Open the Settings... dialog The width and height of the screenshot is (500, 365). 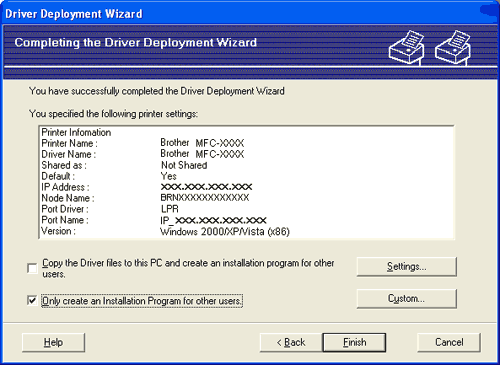click(x=406, y=267)
